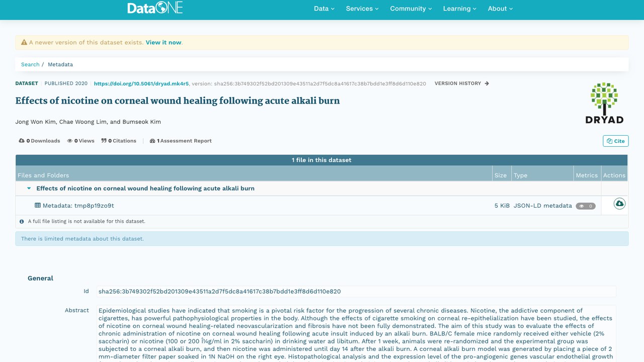The height and width of the screenshot is (362, 644).
Task: Expand the Learning dropdown menu
Action: (x=460, y=9)
